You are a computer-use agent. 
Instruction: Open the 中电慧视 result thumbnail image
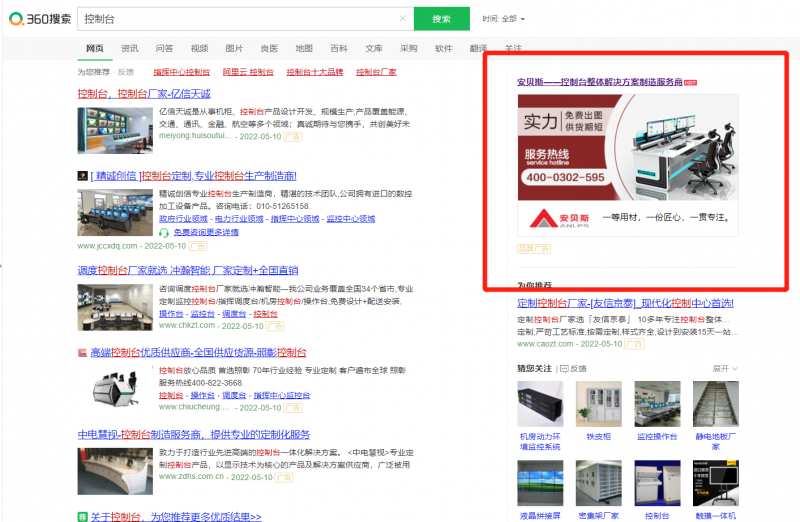[115, 471]
